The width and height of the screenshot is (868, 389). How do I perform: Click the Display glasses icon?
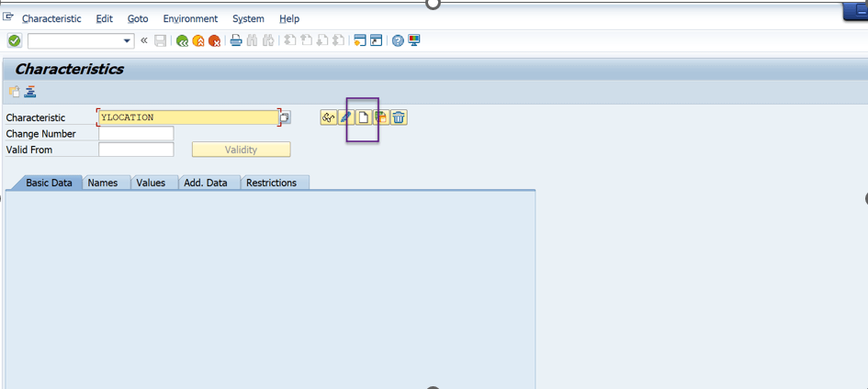pos(329,117)
